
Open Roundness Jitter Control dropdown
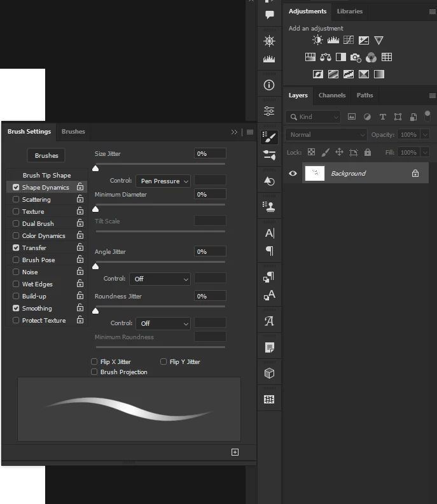point(163,323)
